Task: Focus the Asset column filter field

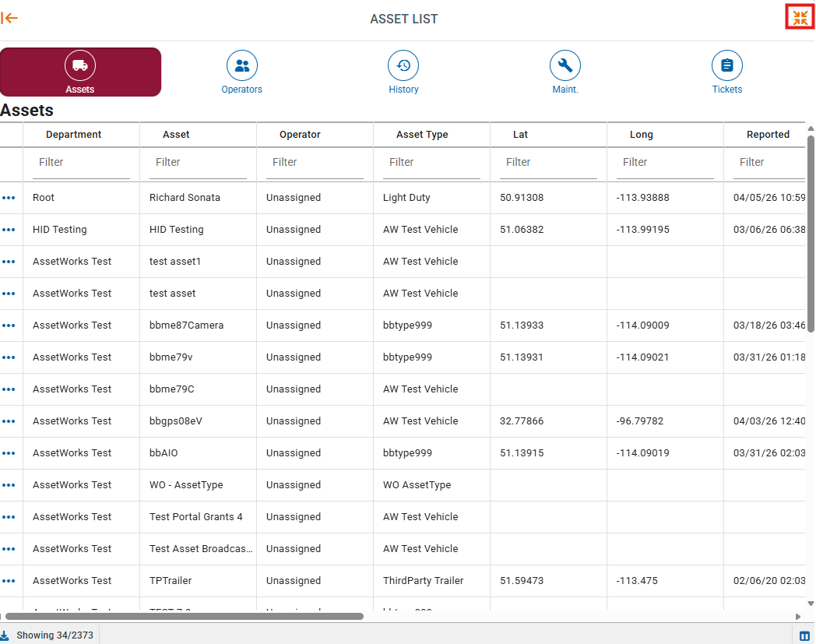Action: [198, 163]
